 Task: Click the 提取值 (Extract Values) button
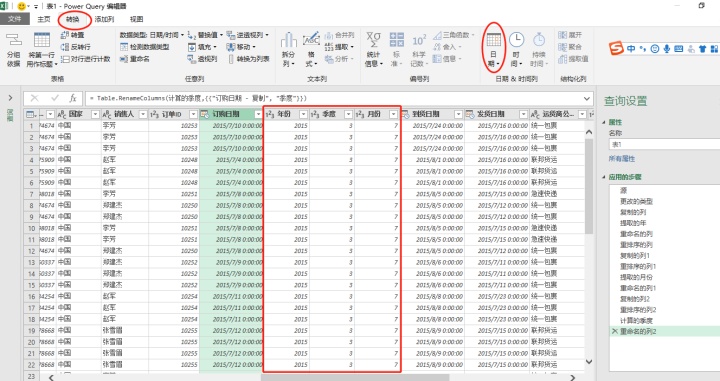(x=573, y=59)
